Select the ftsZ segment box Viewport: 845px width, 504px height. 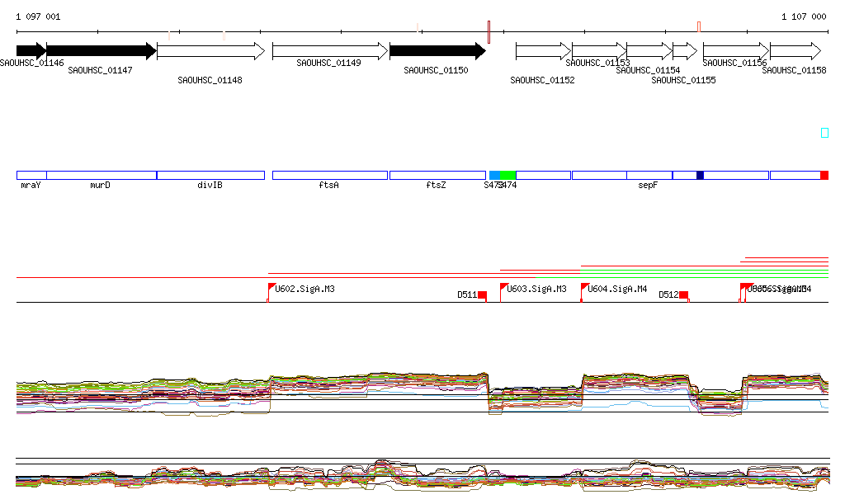point(437,175)
